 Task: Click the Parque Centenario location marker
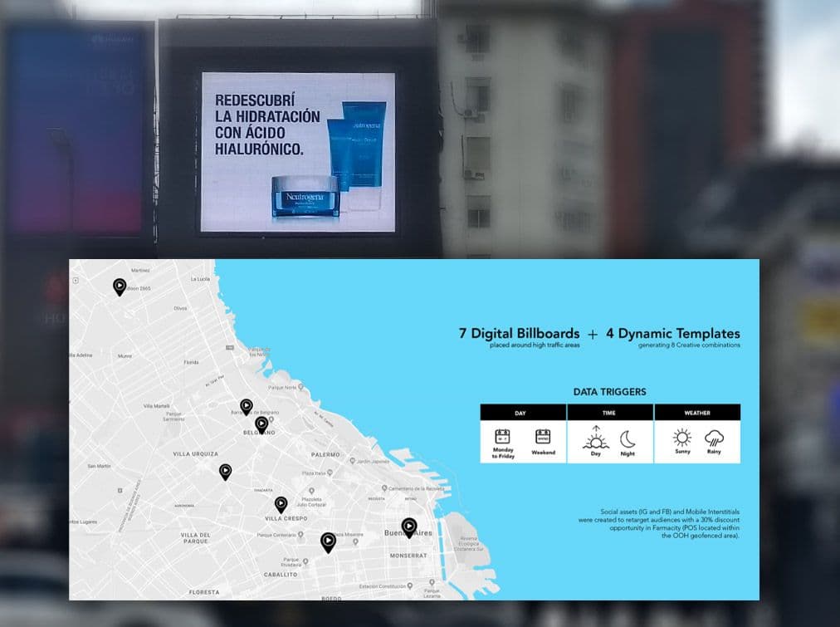pyautogui.click(x=300, y=534)
